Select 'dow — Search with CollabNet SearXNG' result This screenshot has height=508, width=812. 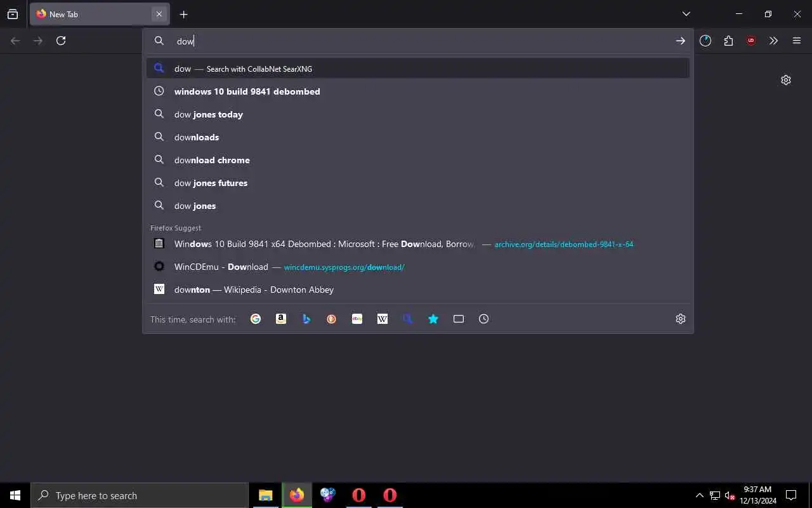[x=418, y=69]
